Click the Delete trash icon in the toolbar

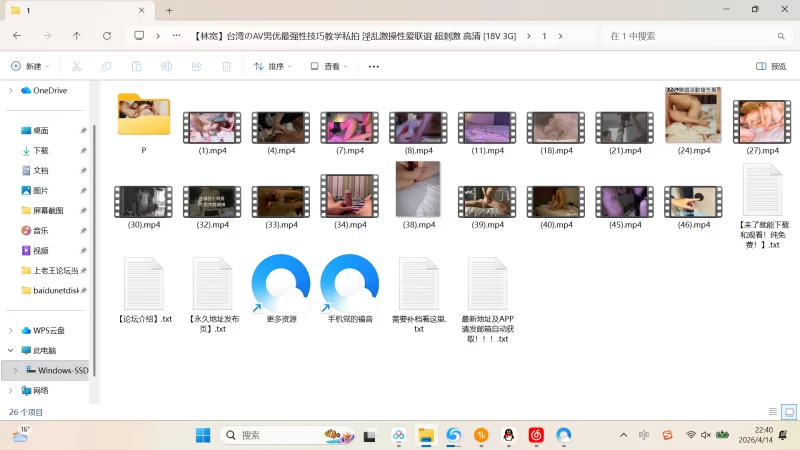(x=226, y=66)
